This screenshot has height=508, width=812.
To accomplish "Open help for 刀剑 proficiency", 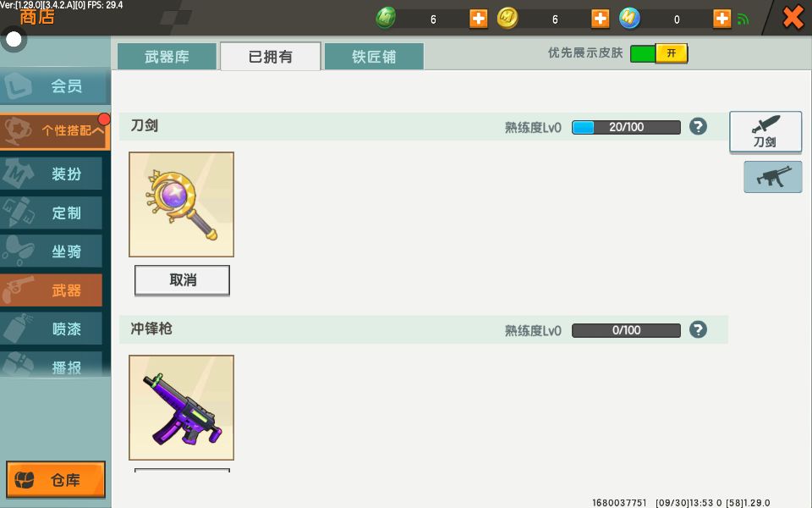I will 698,126.
